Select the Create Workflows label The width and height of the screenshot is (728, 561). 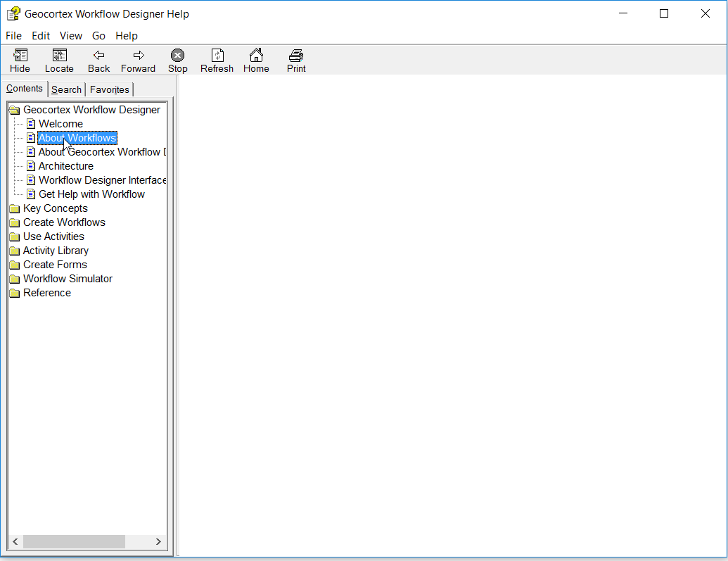(64, 222)
